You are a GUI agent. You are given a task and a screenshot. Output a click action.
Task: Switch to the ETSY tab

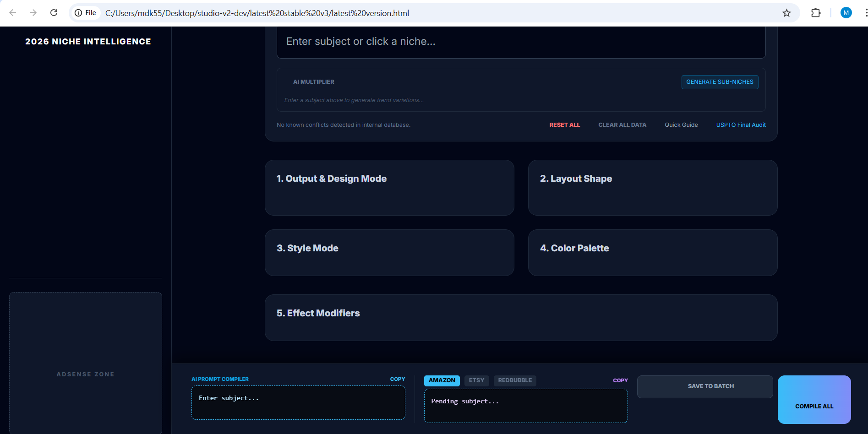(x=476, y=380)
